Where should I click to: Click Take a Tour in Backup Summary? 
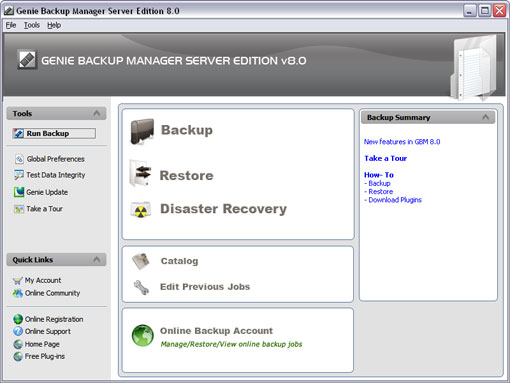[x=385, y=159]
